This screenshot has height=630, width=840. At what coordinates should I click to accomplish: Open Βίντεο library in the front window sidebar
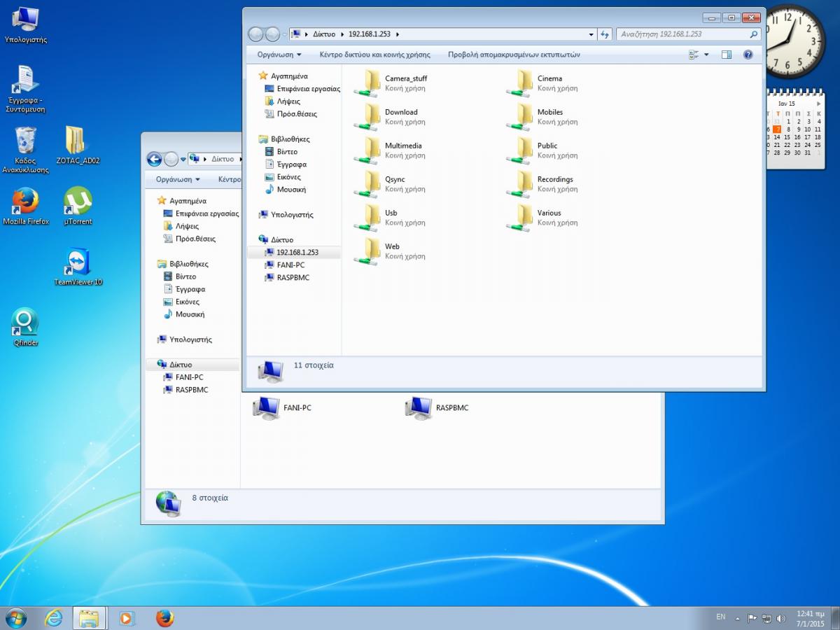tap(282, 152)
